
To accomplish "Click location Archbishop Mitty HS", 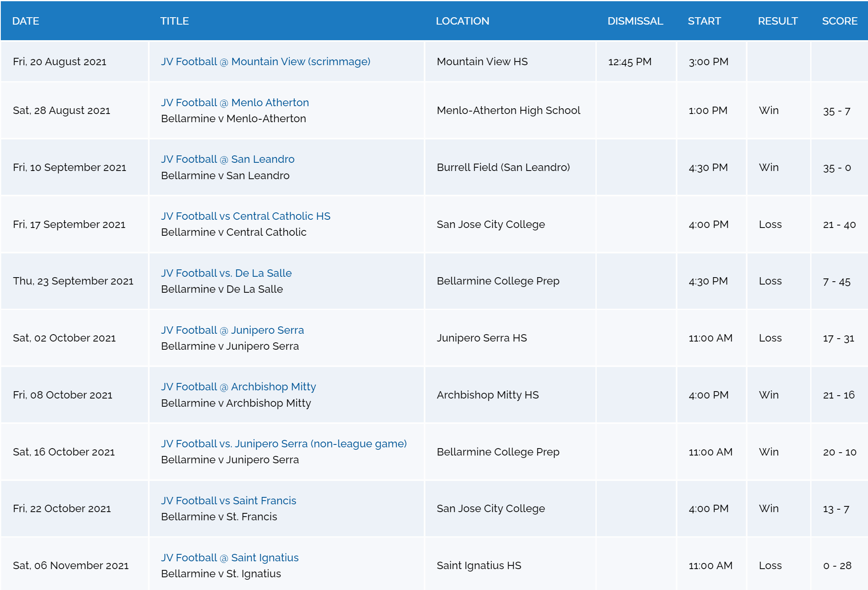I will click(488, 395).
